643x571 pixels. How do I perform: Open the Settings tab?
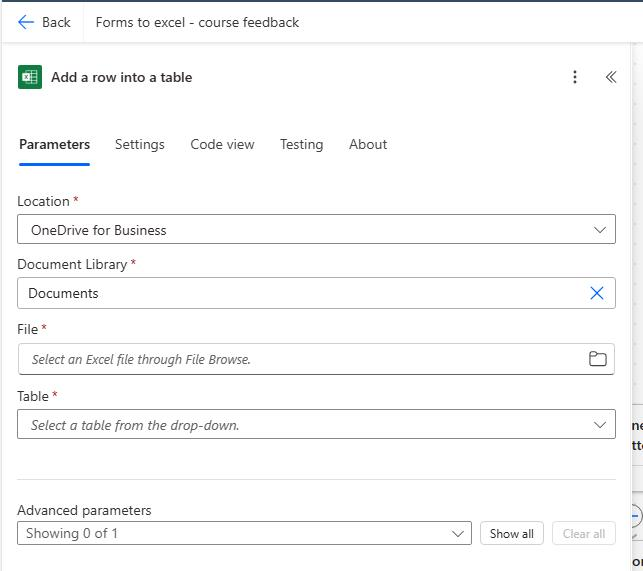tap(140, 144)
